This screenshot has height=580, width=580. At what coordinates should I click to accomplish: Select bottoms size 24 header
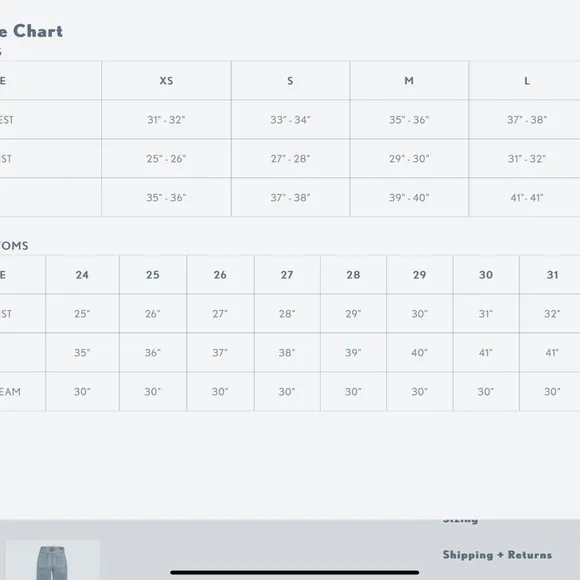pyautogui.click(x=82, y=275)
